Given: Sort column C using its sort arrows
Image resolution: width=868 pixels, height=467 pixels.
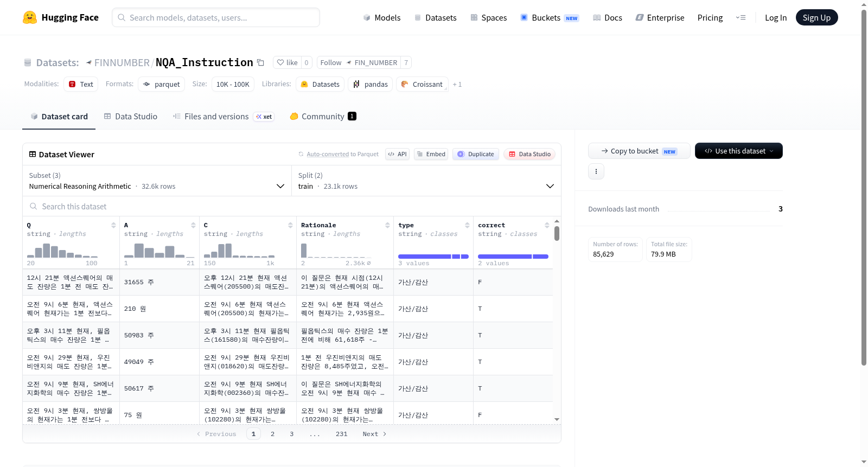Looking at the screenshot, I should (290, 225).
